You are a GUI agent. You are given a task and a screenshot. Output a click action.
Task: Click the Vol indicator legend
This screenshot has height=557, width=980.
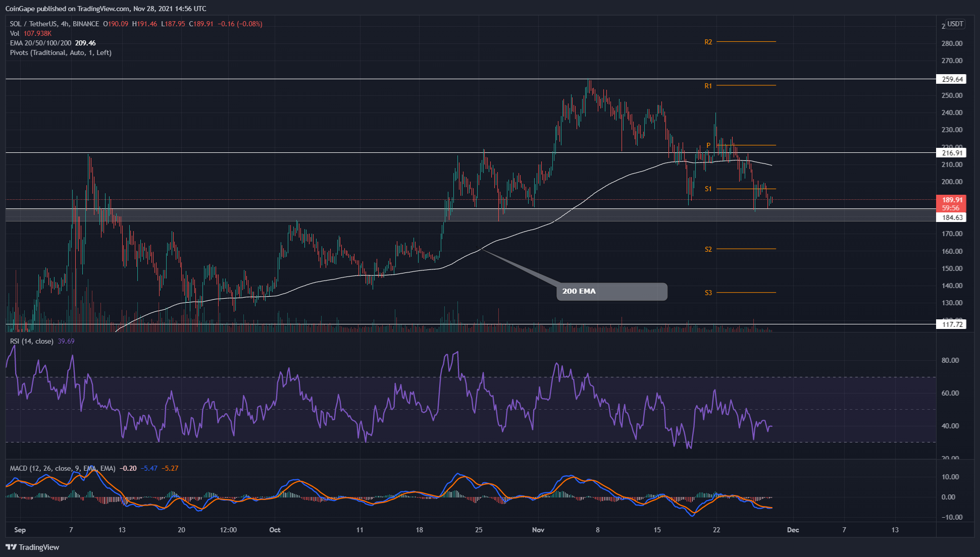[15, 33]
